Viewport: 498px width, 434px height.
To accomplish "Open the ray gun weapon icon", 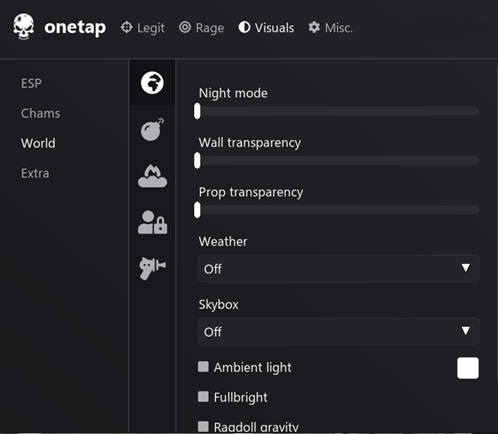I will [152, 268].
